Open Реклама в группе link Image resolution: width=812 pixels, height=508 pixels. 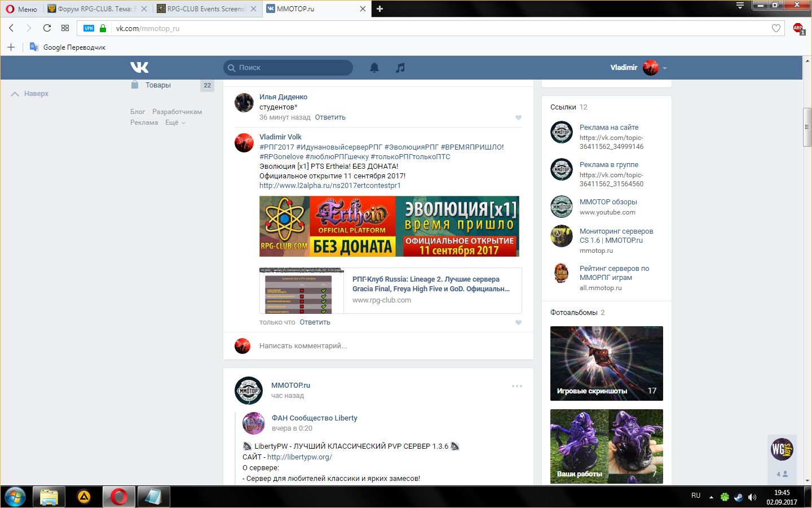[x=609, y=165]
